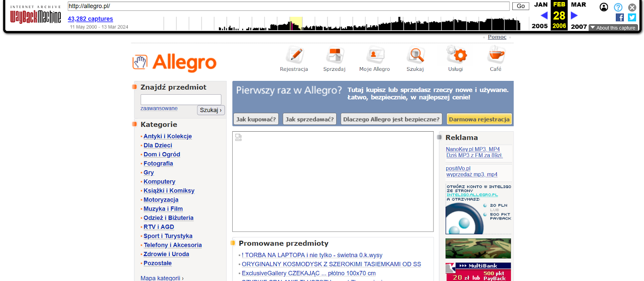Viewport: 644px width, 281px height.
Task: Expand the About this capture dropdown
Action: [613, 28]
